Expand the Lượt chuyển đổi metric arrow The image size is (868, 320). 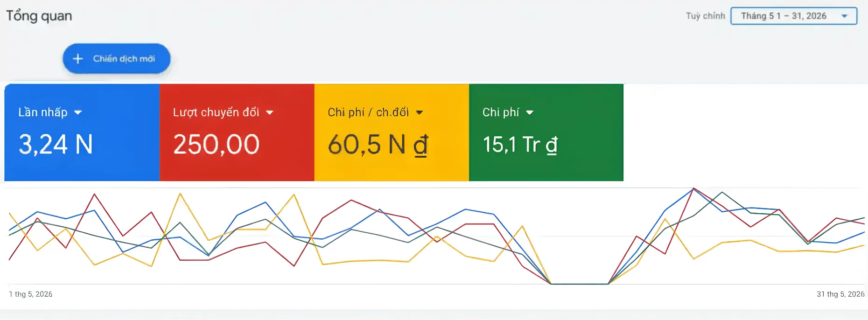click(x=269, y=112)
